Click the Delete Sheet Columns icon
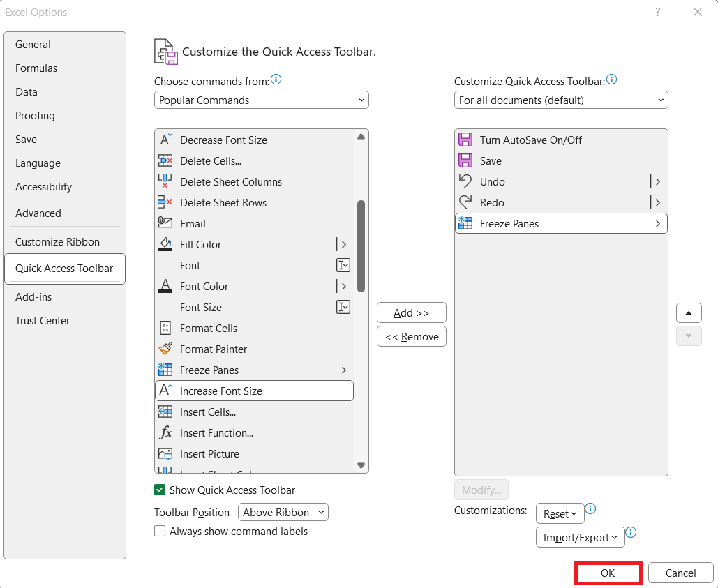 tap(165, 181)
